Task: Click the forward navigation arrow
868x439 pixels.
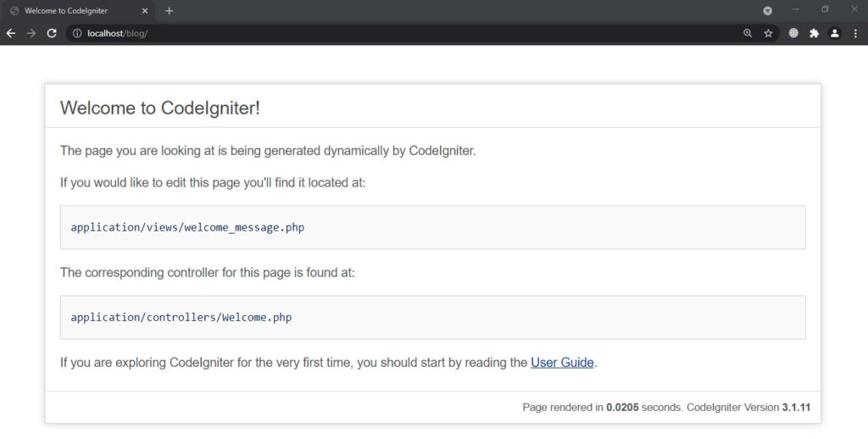Action: 31,33
